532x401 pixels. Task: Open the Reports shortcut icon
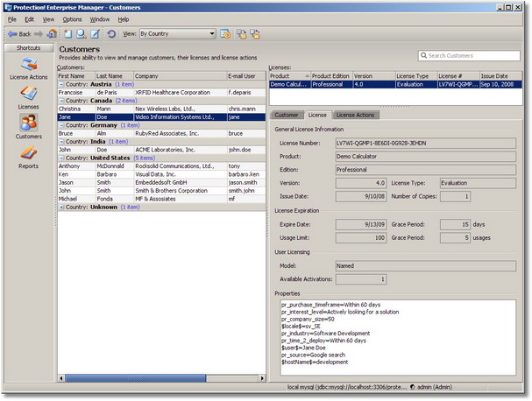pos(28,155)
